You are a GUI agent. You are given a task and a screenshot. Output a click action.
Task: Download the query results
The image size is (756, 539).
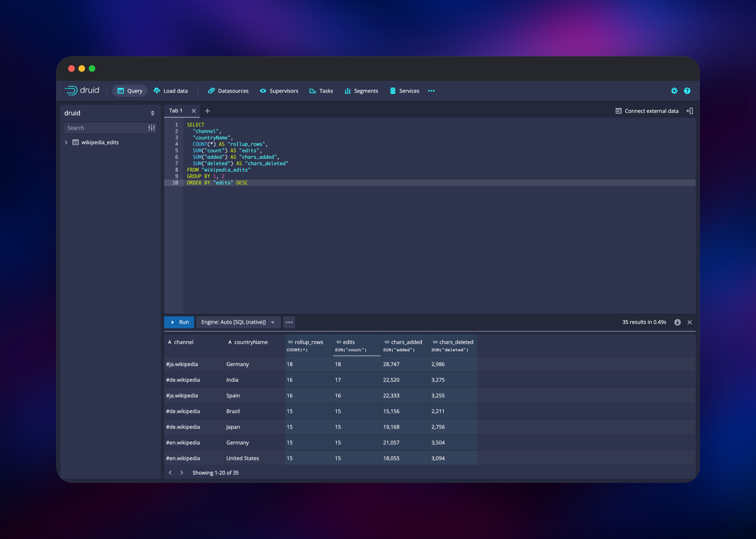(678, 322)
